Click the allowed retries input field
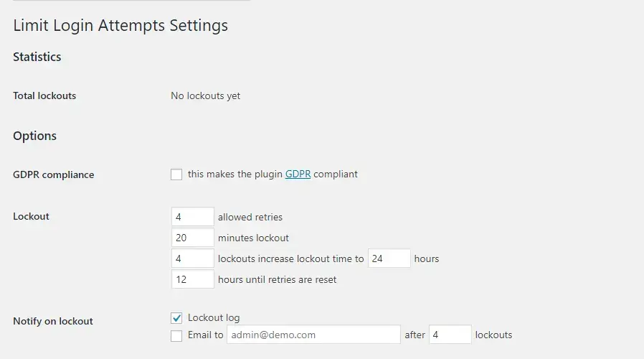Screen dimensions: 644x359 (193, 217)
